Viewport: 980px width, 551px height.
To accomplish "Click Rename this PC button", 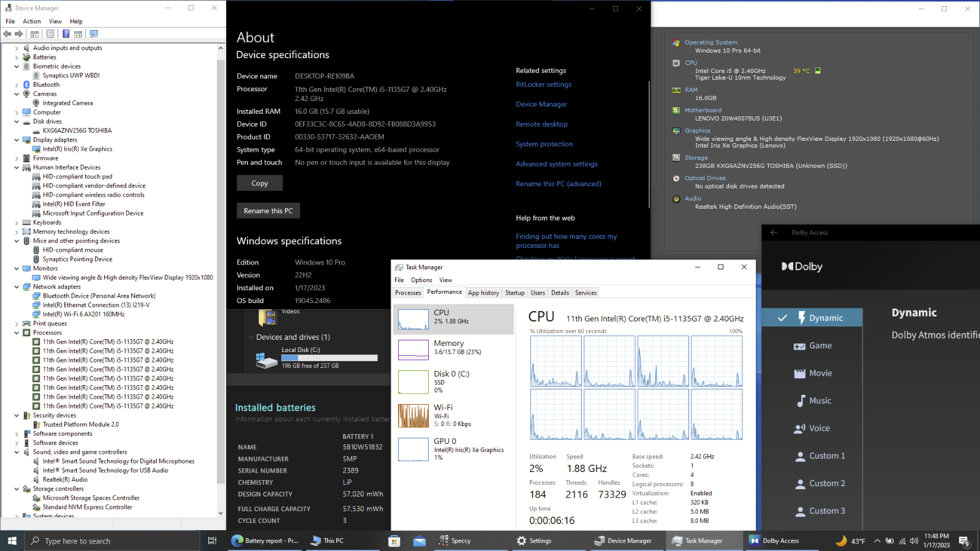I will coord(268,211).
